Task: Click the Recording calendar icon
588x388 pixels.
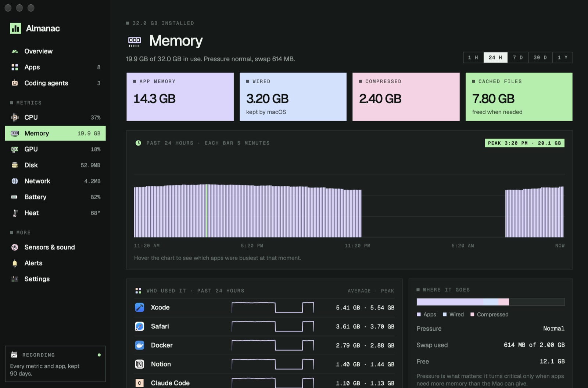Action: pos(14,355)
